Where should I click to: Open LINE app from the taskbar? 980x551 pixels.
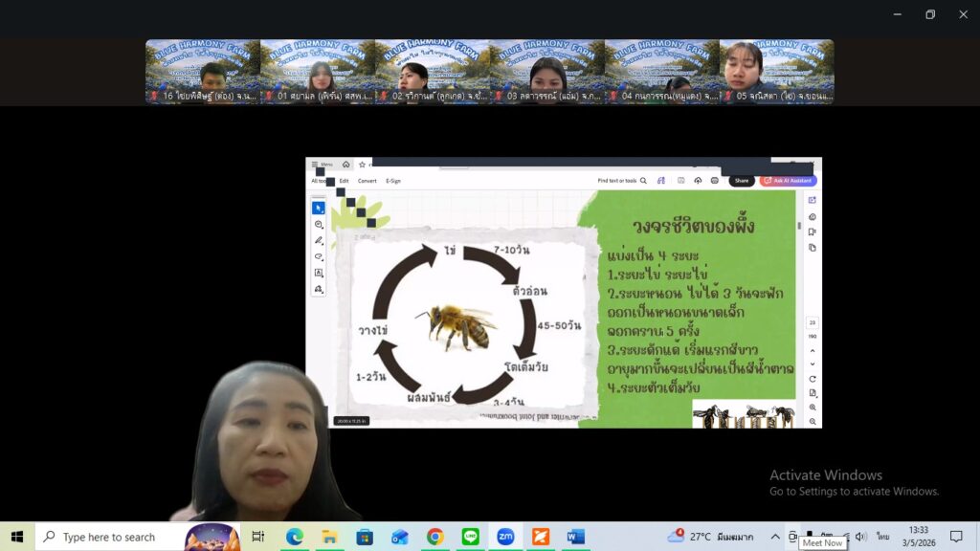tap(470, 537)
